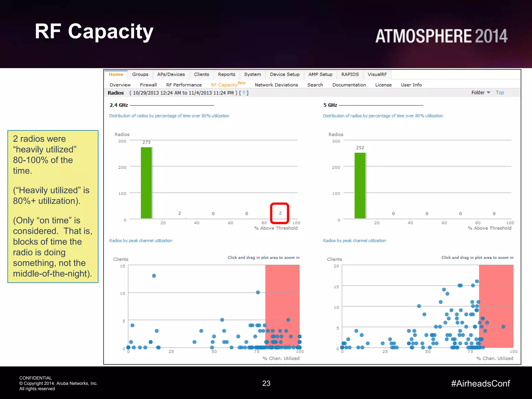Viewport: 532px width, 399px height.
Task: Click the red-highlighted 2 radios value
Action: coord(280,213)
